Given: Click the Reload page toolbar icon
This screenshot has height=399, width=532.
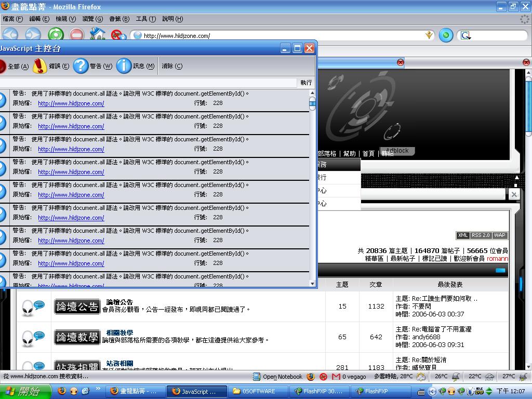Looking at the screenshot, I should click(x=56, y=35).
